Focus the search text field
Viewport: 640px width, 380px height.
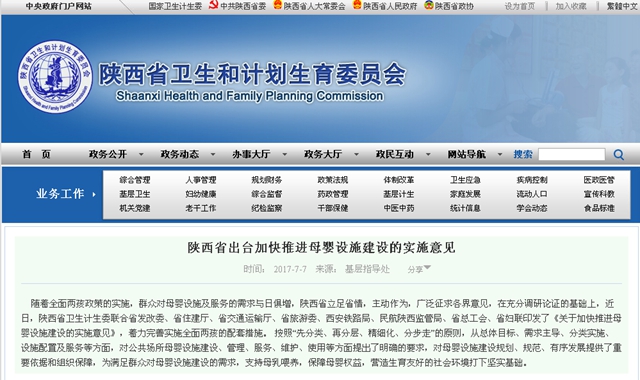tap(571, 154)
